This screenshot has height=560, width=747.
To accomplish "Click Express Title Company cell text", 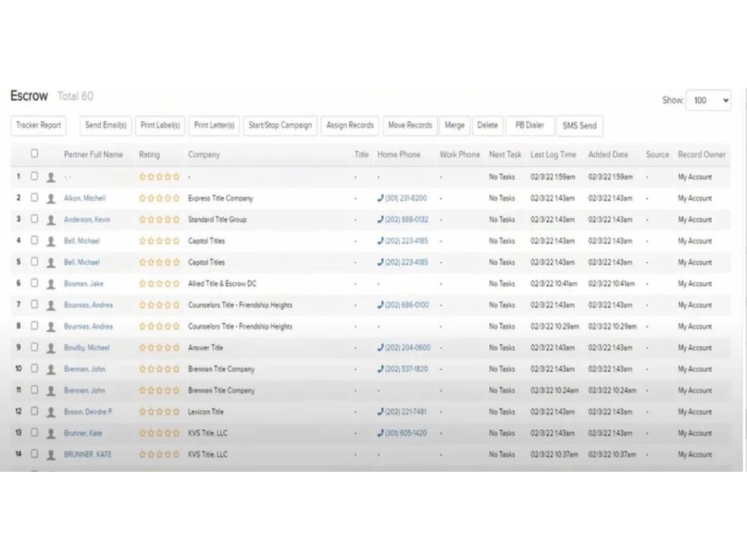I will coord(220,198).
